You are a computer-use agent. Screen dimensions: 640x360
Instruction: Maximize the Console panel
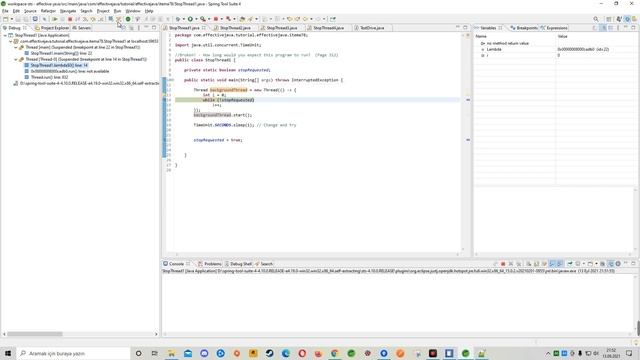point(633,264)
